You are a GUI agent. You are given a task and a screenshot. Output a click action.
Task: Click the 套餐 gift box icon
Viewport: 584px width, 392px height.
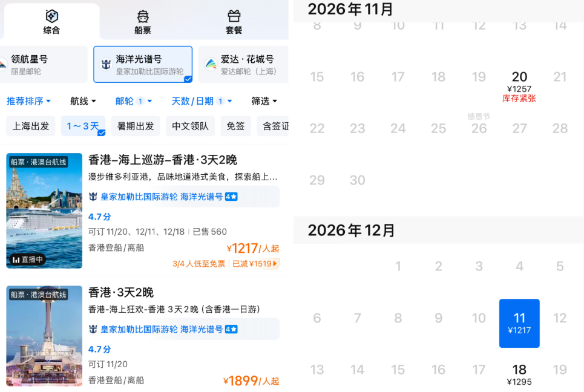point(234,16)
